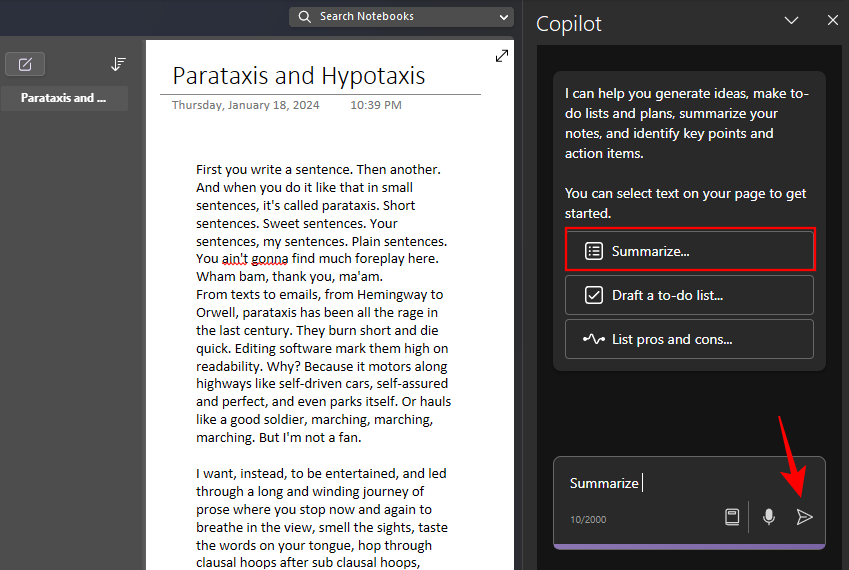
Task: Click the microphone dictation icon
Action: click(x=769, y=517)
